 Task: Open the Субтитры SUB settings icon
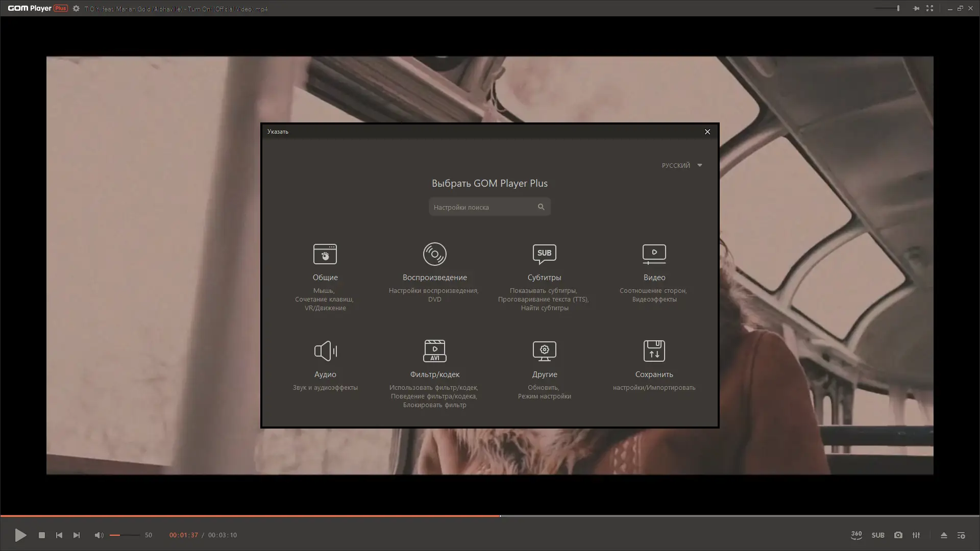(x=544, y=254)
